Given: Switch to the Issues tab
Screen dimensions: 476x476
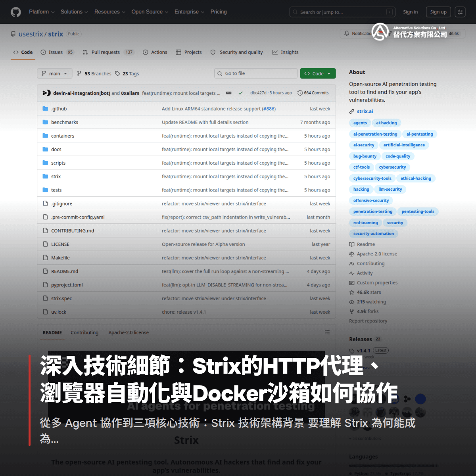Looking at the screenshot, I should (x=57, y=52).
